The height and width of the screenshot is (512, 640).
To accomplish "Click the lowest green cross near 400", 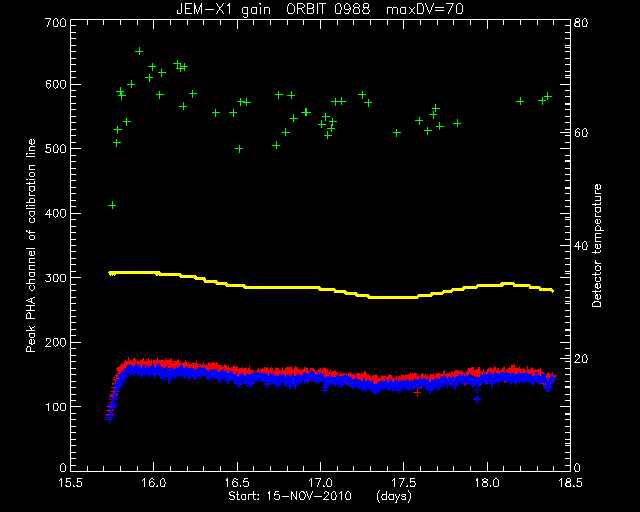I will click(112, 205).
